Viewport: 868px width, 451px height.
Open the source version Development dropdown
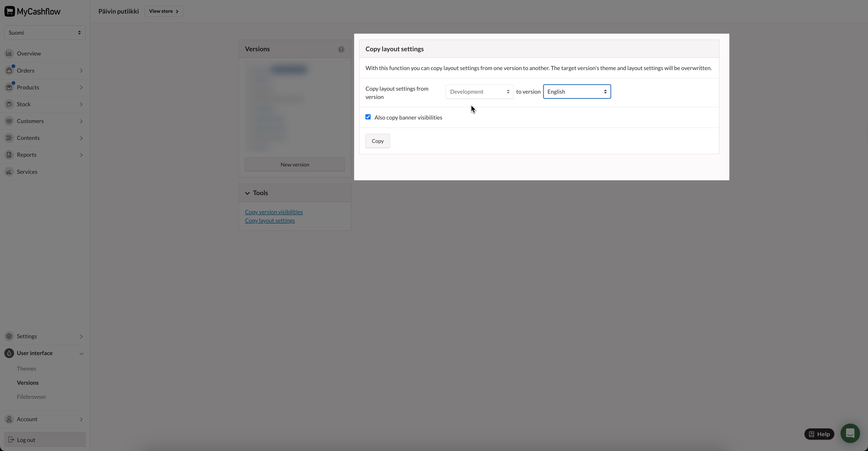click(479, 92)
